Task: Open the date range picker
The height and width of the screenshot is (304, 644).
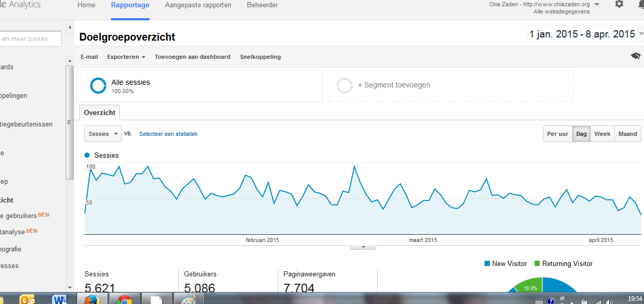Action: [x=586, y=34]
